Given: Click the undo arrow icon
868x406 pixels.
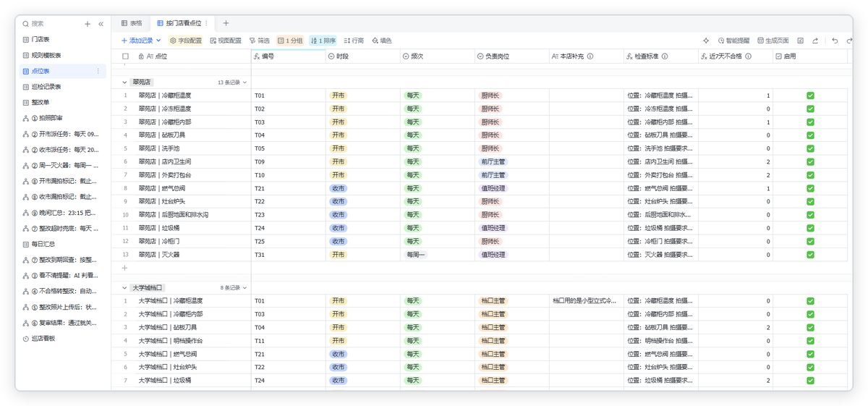Looking at the screenshot, I should 835,41.
